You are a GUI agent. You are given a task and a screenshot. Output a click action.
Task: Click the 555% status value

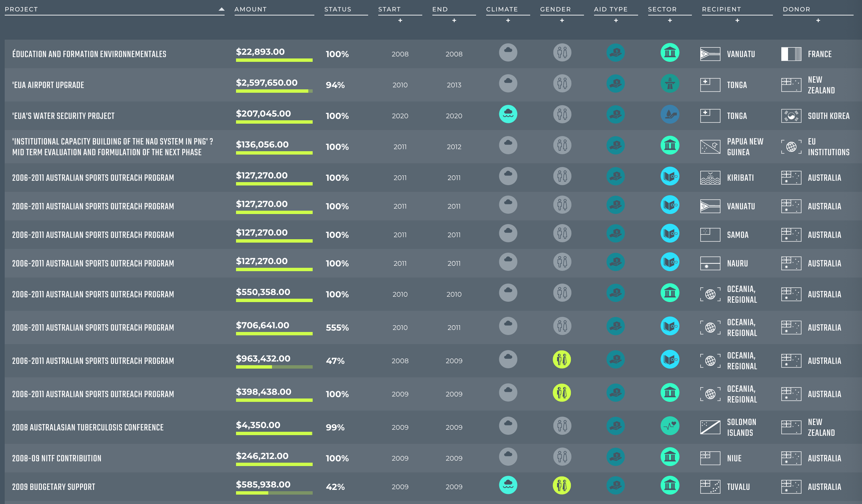tap(337, 328)
